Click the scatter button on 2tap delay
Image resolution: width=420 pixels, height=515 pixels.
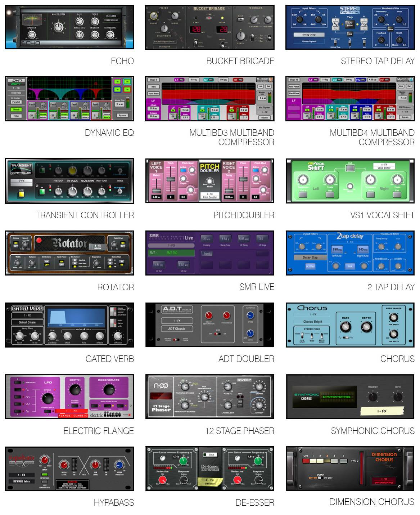pos(310,266)
